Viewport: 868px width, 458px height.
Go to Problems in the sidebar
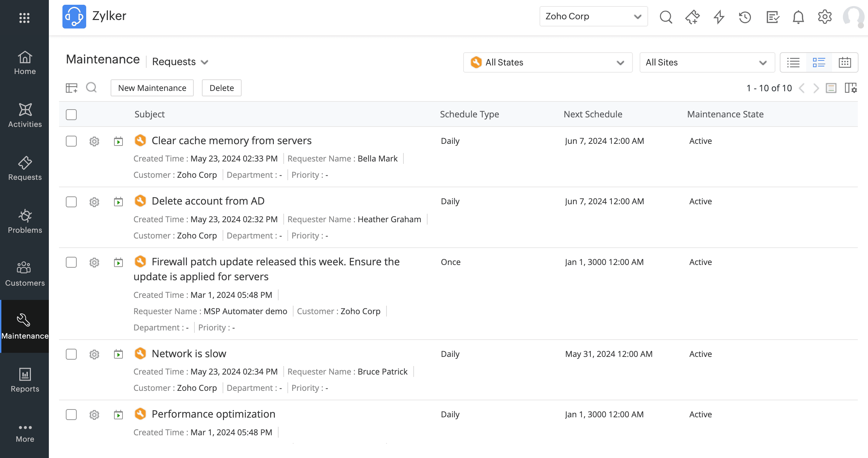(25, 221)
